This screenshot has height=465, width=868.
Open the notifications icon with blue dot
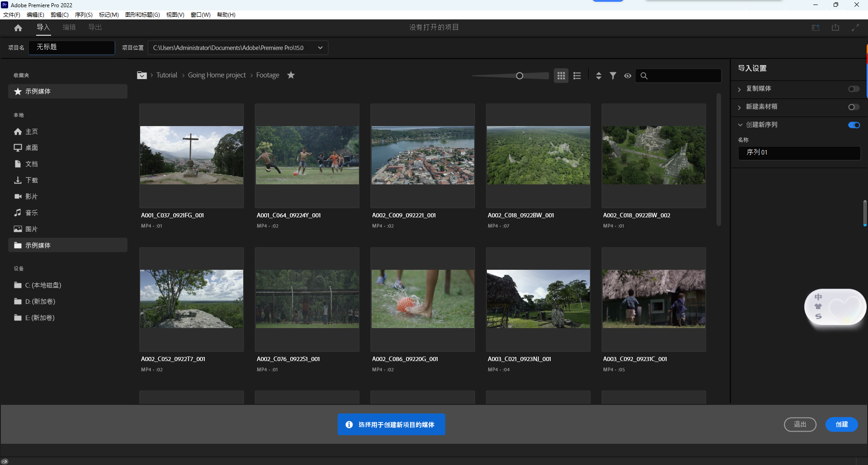click(x=815, y=28)
